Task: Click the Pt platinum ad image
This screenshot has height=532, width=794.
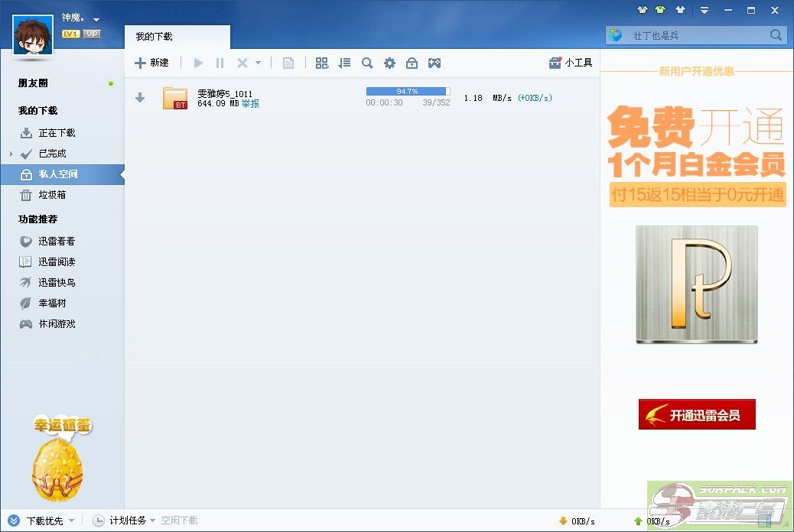Action: coord(697,284)
